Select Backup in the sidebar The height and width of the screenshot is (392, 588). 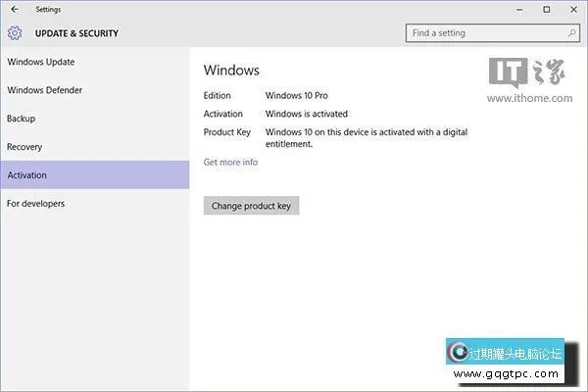(22, 119)
